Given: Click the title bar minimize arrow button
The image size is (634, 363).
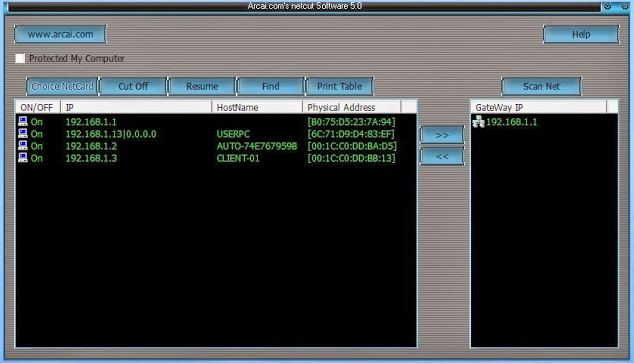Looking at the screenshot, I should 607,6.
